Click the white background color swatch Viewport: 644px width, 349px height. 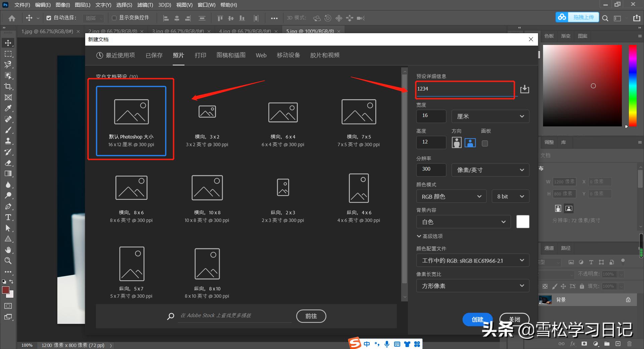523,222
